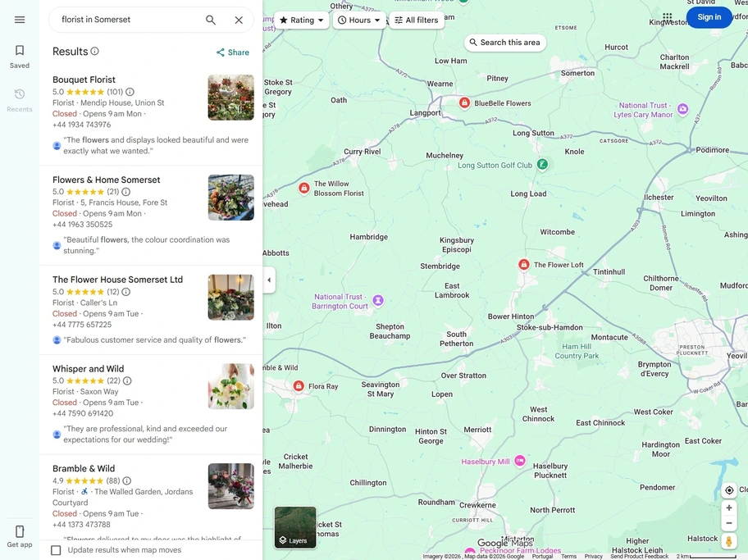This screenshot has width=748, height=560.
Task: Open Google apps grid
Action: pyautogui.click(x=667, y=17)
